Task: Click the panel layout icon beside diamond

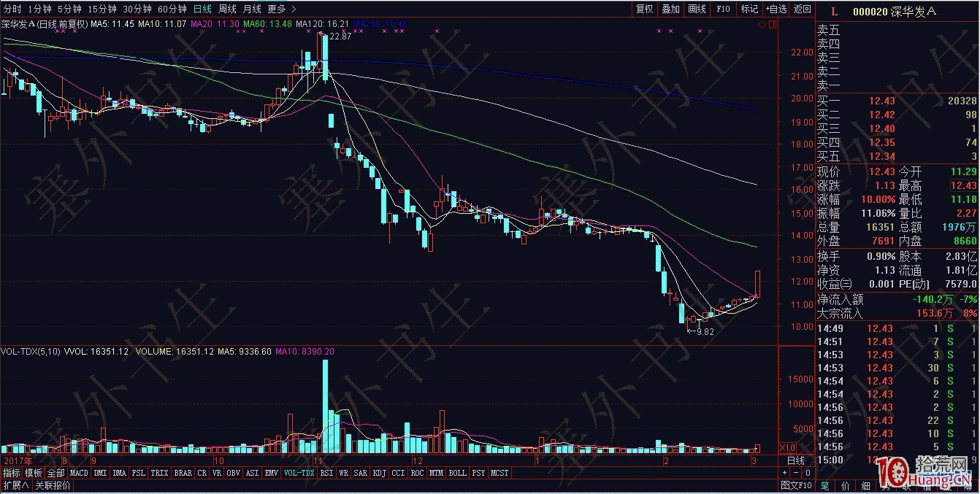Action: [773, 25]
